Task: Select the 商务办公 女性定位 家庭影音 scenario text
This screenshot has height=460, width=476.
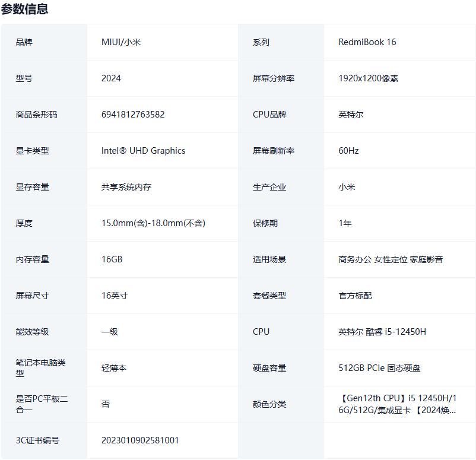Action: (390, 259)
